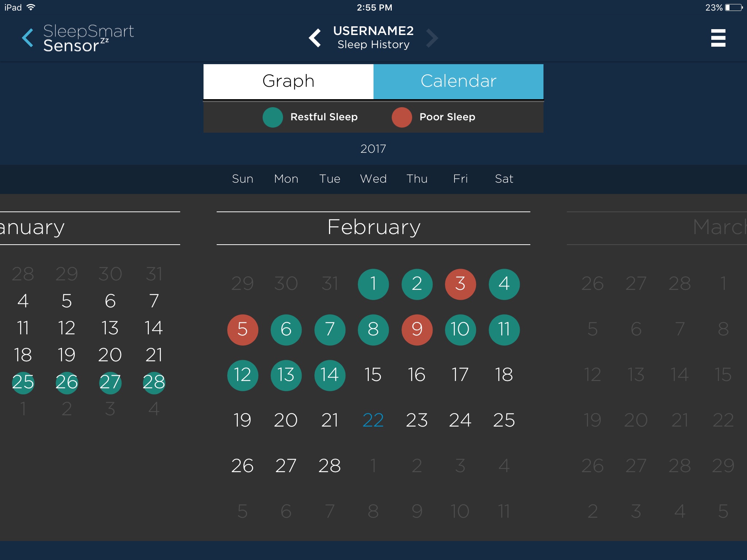Go to previous user with left chevron
Image resolution: width=747 pixels, height=560 pixels.
(x=315, y=38)
